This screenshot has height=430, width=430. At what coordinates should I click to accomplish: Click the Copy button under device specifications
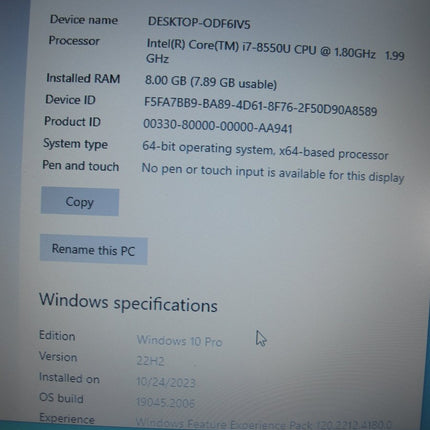pos(80,201)
